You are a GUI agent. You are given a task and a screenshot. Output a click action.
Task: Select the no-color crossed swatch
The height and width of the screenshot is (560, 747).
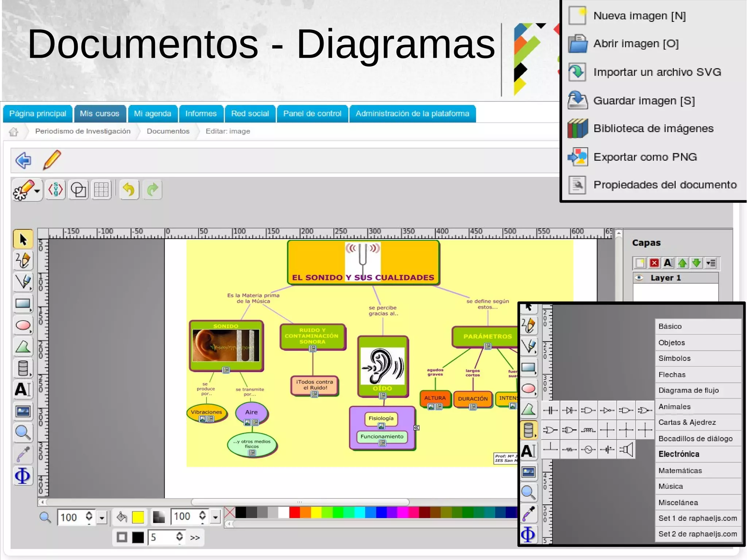[229, 513]
